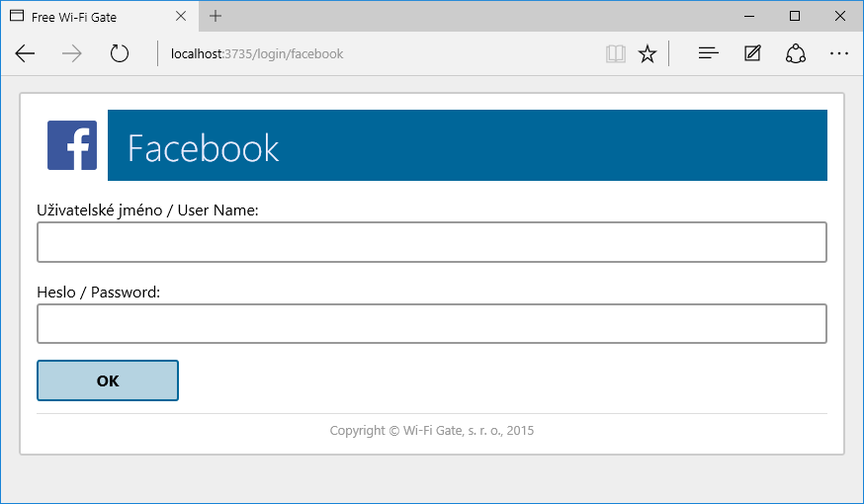Screen dimensions: 864x504
Task: Click the Facebook header banner text
Action: pyautogui.click(x=204, y=148)
